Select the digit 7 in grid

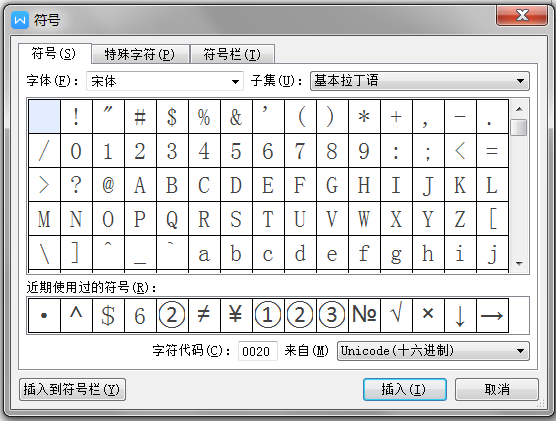300,151
